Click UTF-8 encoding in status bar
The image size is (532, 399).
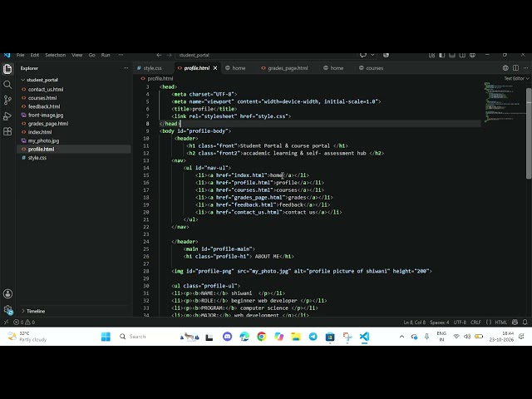[460, 322]
